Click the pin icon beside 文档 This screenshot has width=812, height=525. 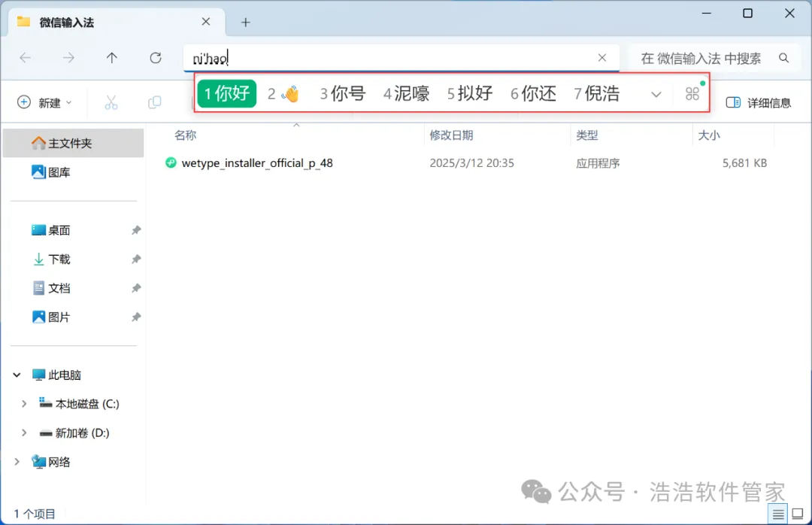coord(135,288)
